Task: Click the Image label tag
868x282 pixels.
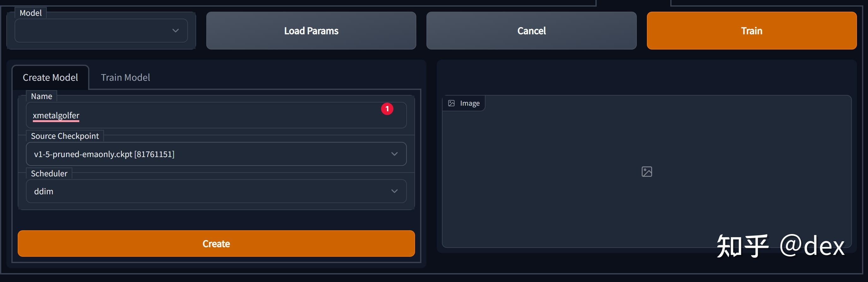Action: (470, 103)
